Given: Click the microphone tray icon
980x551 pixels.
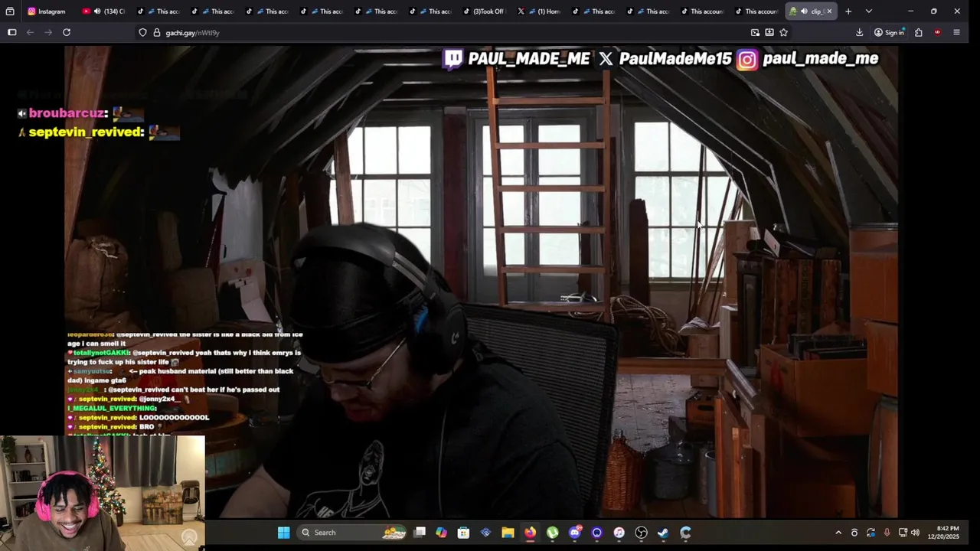Looking at the screenshot, I should point(887,533).
